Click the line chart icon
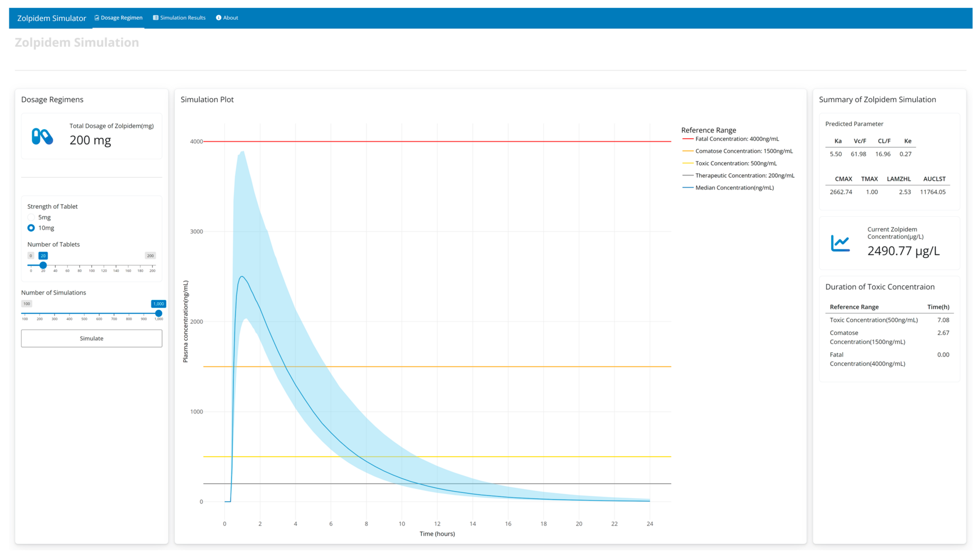 click(x=840, y=243)
